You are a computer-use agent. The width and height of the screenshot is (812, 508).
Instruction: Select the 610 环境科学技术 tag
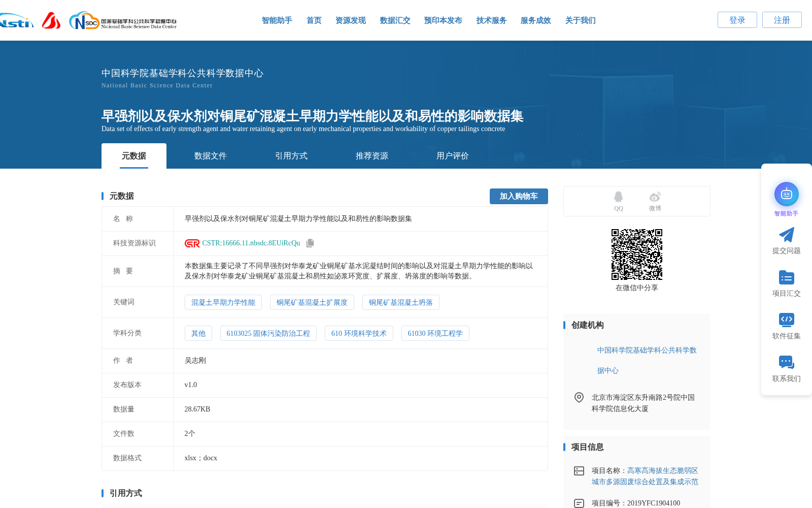(x=359, y=333)
